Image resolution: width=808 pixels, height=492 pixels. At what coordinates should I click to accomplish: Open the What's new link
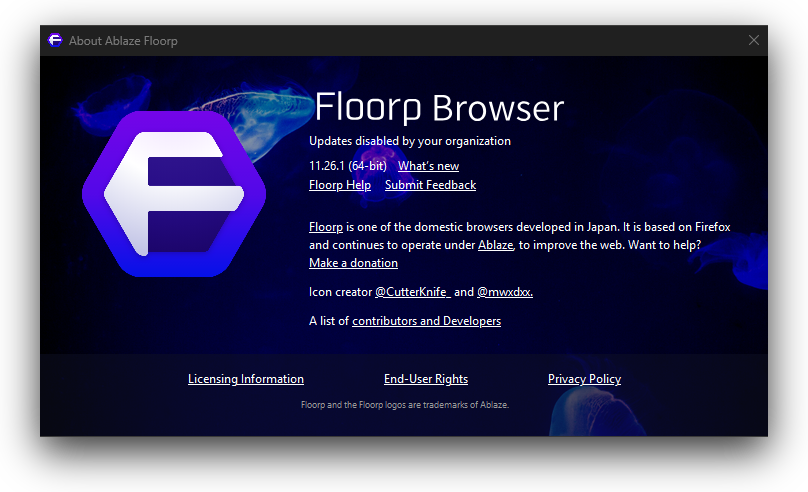428,166
